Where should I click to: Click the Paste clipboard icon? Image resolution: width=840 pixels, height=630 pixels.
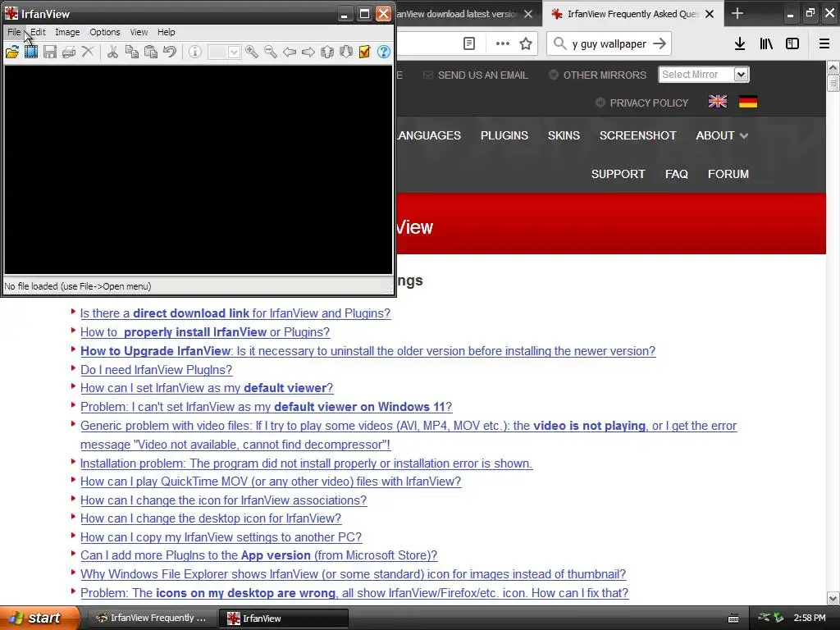[151, 52]
